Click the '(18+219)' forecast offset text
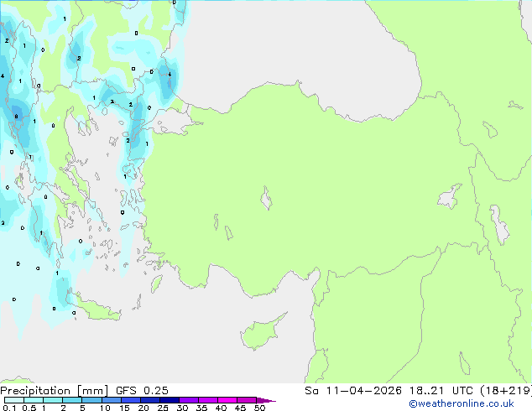Image resolution: width=532 pixels, height=411 pixels. point(506,391)
